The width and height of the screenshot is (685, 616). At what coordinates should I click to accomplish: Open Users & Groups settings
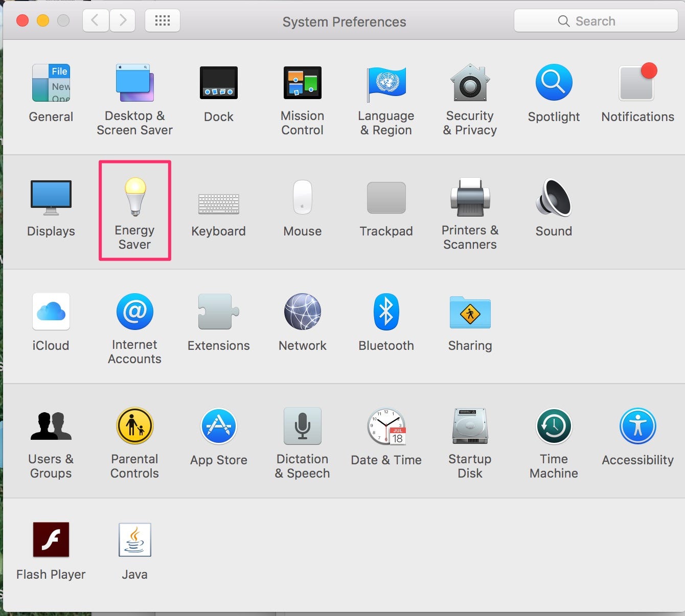pos(51,427)
